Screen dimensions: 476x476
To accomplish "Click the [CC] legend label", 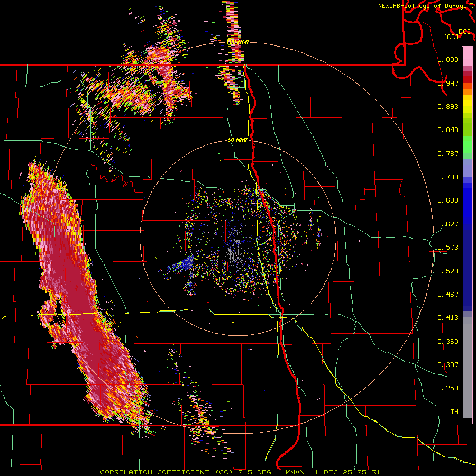I will [451, 36].
